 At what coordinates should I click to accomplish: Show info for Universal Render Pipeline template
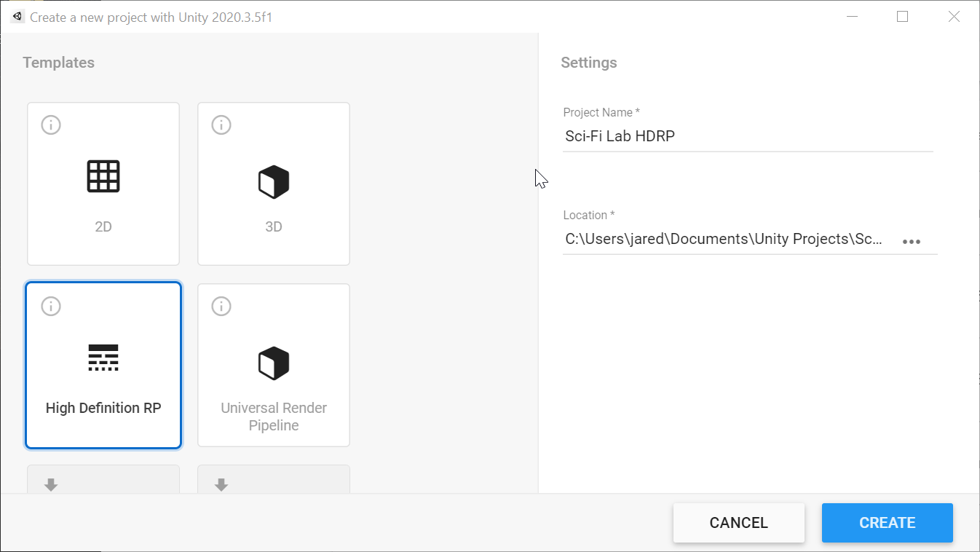[x=221, y=306]
